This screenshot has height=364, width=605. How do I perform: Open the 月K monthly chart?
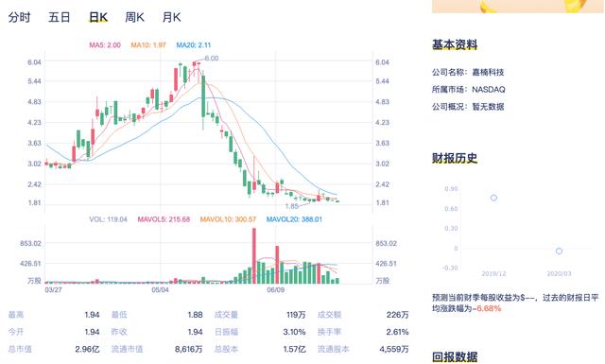[x=171, y=17]
